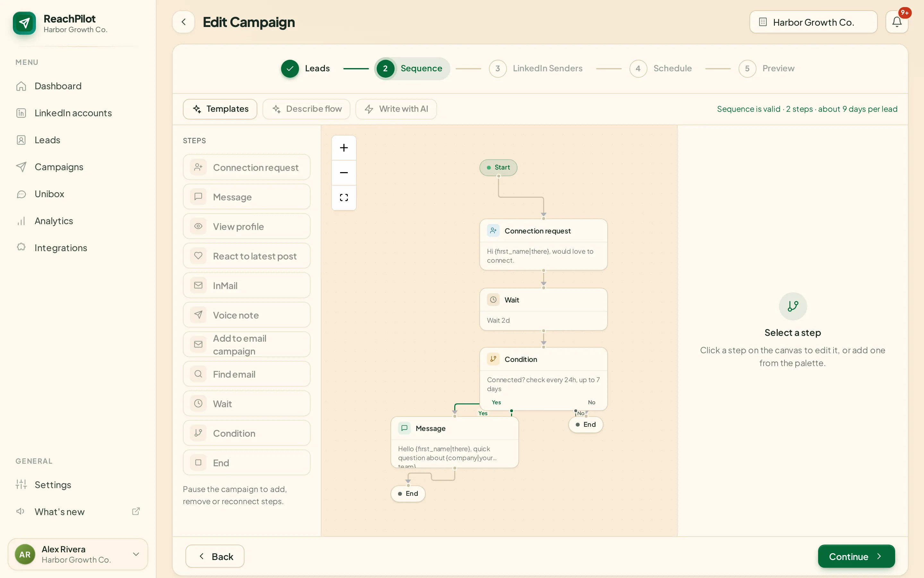Open Integrations in the sidebar
Screen dimensions: 924x578
coord(78,248)
